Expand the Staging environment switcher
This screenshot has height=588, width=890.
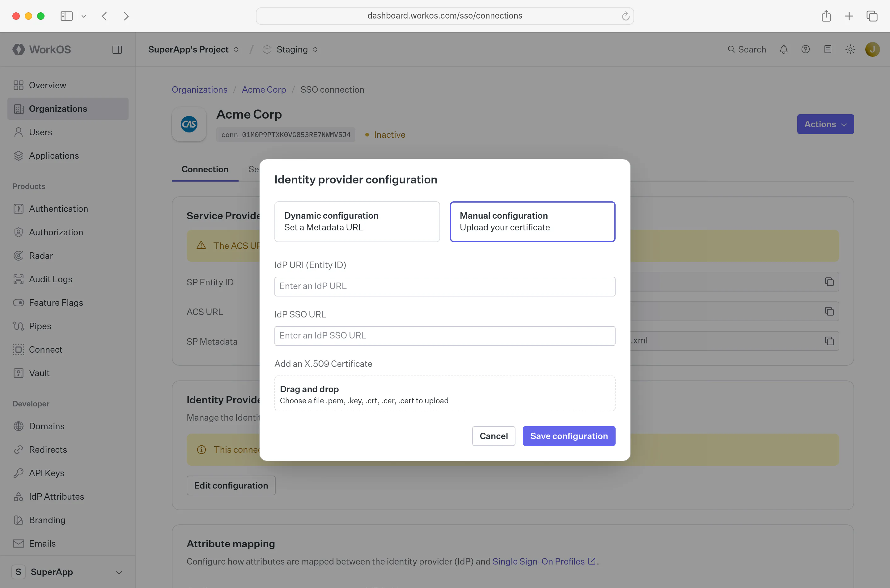(290, 49)
